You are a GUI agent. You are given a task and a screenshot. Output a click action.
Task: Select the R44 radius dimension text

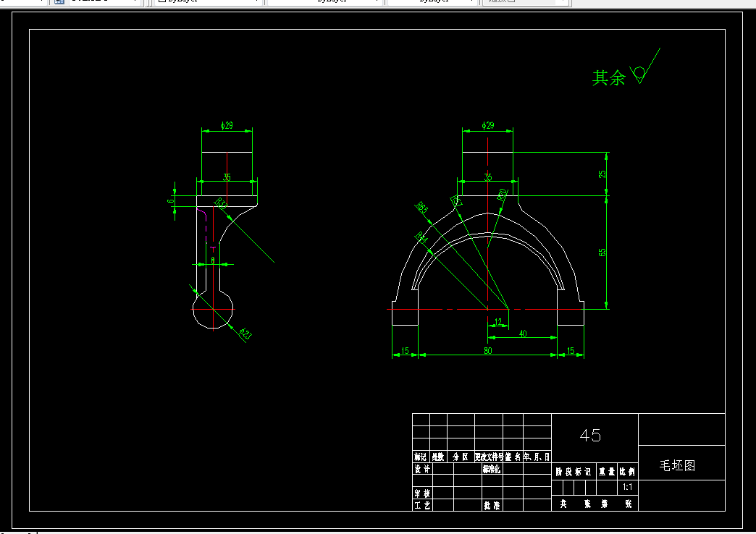(x=421, y=237)
